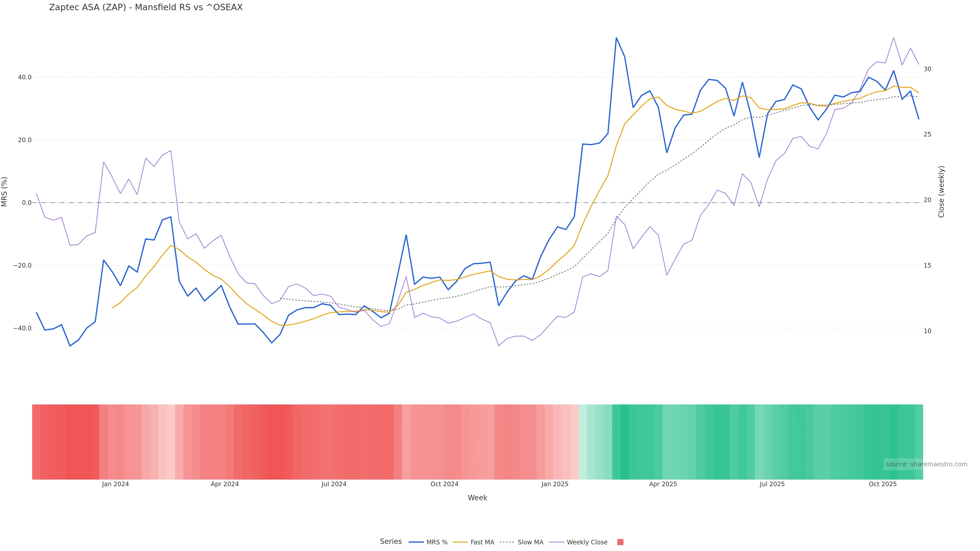The width and height of the screenshot is (980, 551).
Task: Click the 0.0 tick on the MRS axis
Action: [27, 203]
